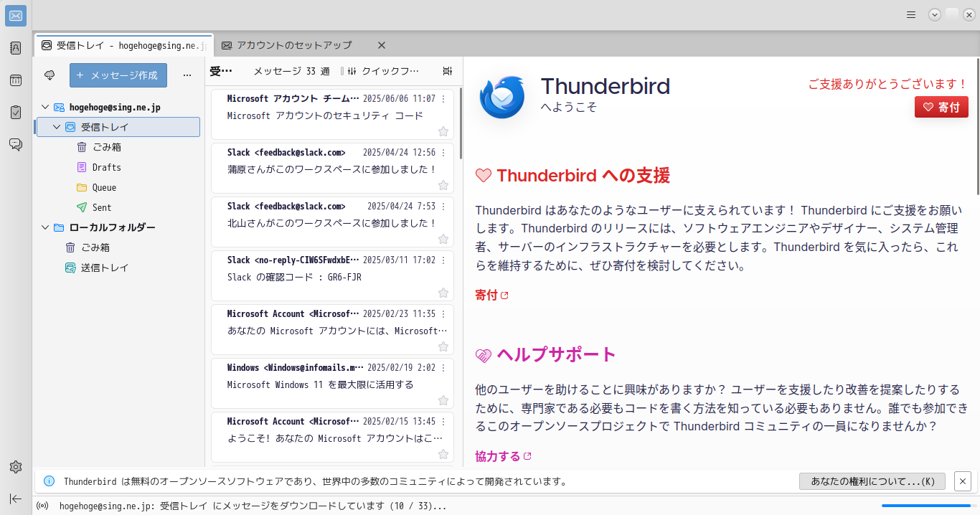This screenshot has height=515, width=980.
Task: Collapse the ローカルフォルダー tree
Action: click(x=45, y=227)
